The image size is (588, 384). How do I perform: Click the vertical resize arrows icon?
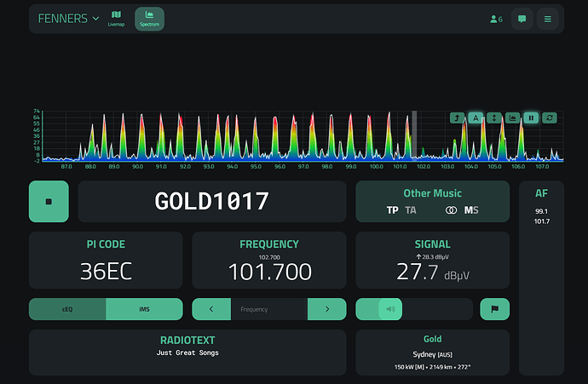(x=494, y=117)
